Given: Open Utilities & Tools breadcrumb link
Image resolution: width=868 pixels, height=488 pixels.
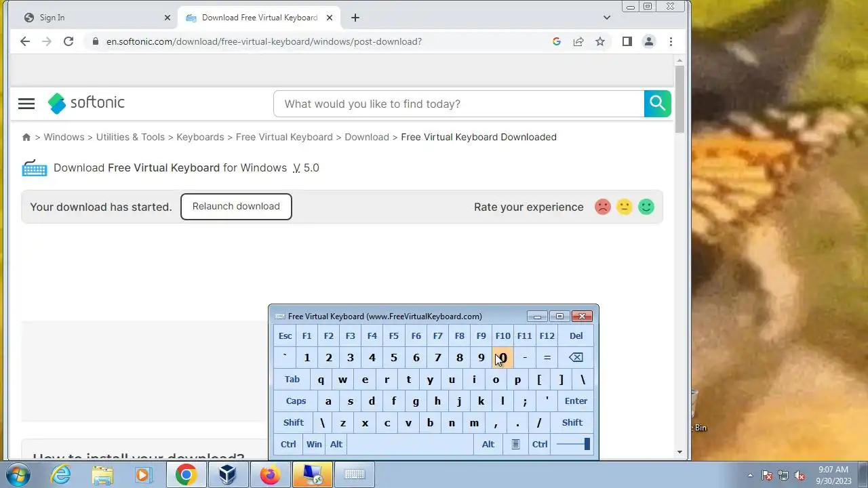Looking at the screenshot, I should (x=130, y=137).
